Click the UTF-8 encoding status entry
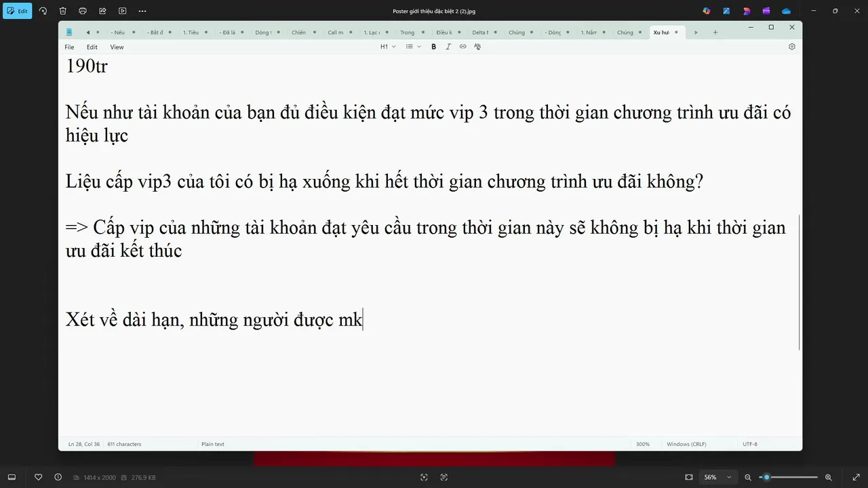Image resolution: width=868 pixels, height=488 pixels. (750, 444)
